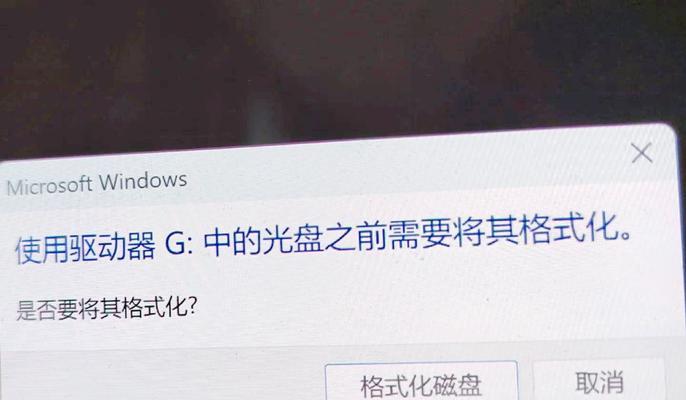Click the gap between 格式化磁盘 and 取消
The height and width of the screenshot is (400, 686).
pyautogui.click(x=525, y=380)
